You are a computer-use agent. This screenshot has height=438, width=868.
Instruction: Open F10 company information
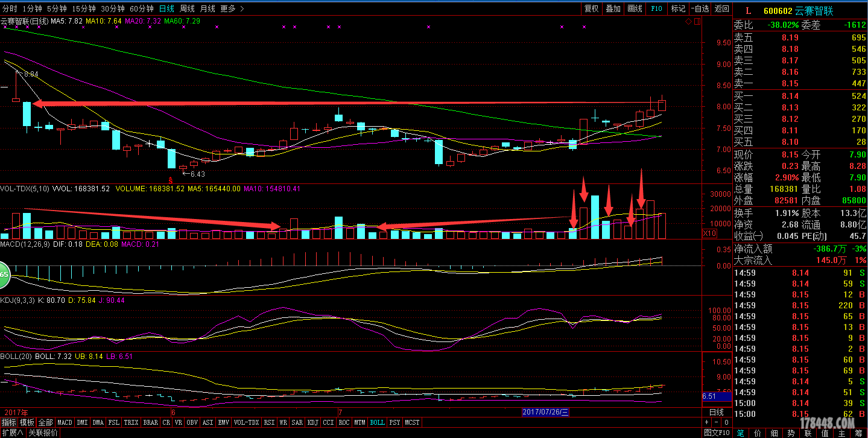pos(657,8)
